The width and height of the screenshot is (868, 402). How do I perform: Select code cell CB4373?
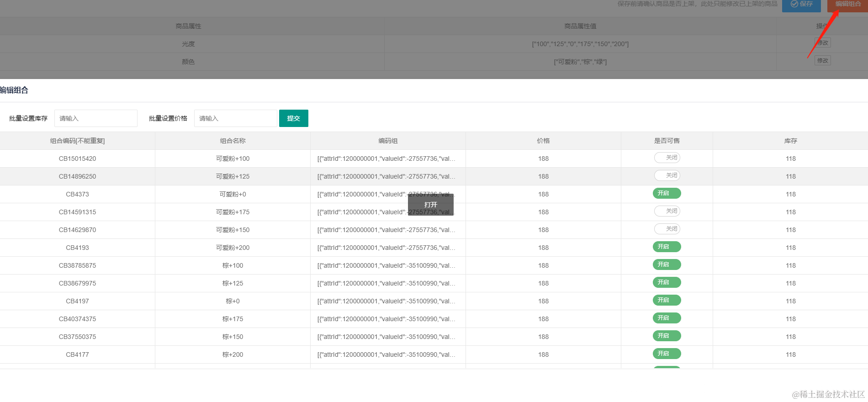pos(78,194)
